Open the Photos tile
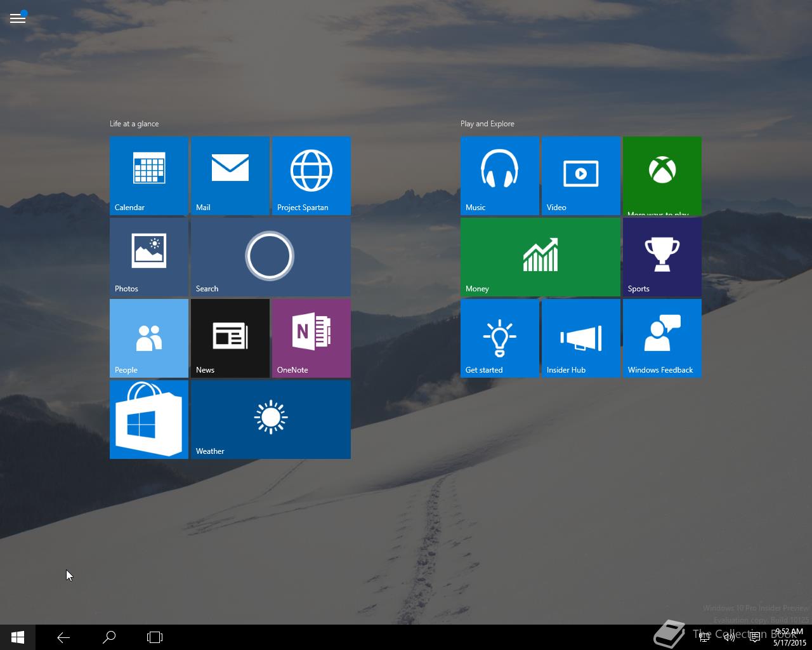 149,257
